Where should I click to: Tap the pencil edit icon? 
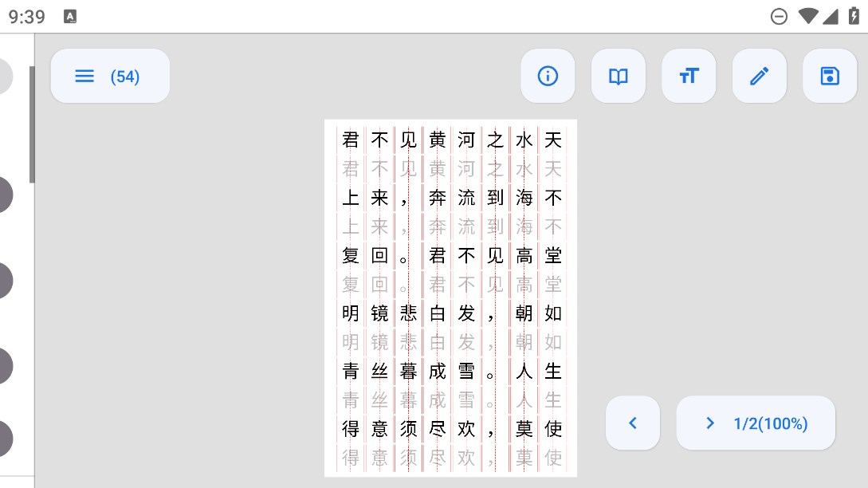(x=759, y=76)
